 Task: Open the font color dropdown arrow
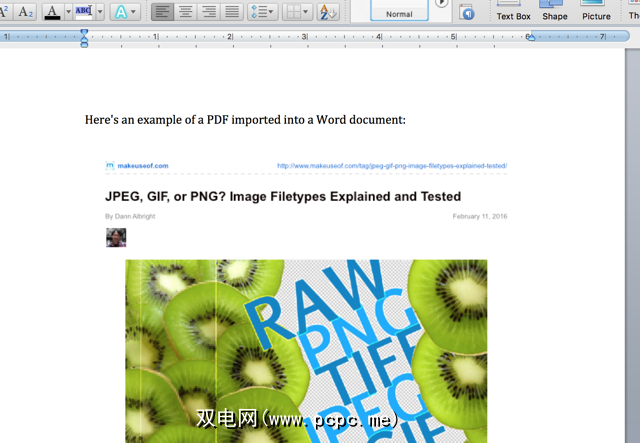[68, 11]
